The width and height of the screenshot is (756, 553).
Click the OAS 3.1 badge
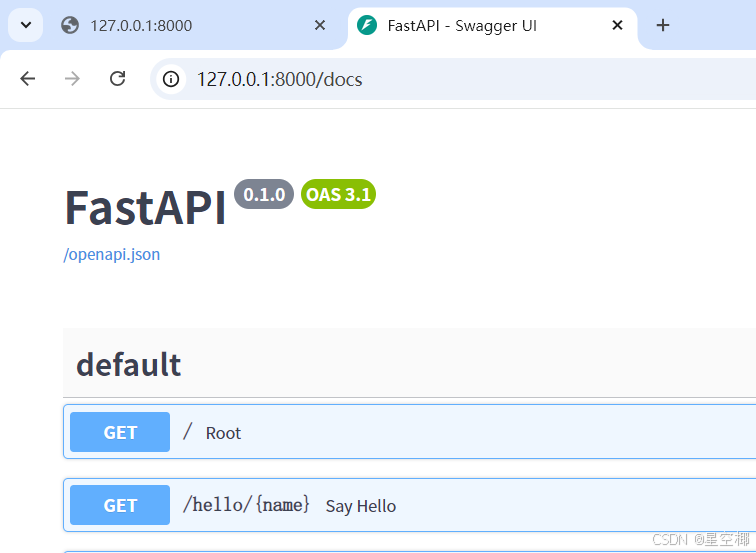[338, 194]
